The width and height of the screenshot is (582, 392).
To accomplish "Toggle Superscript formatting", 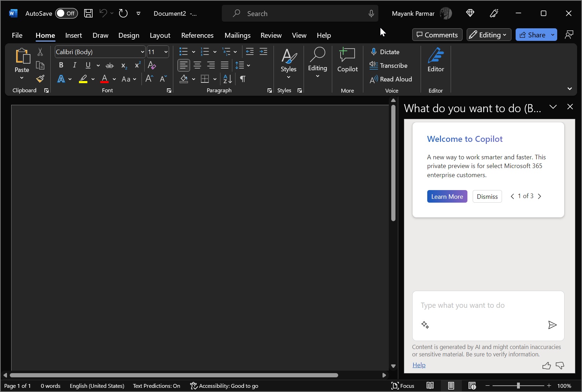I will point(137,65).
